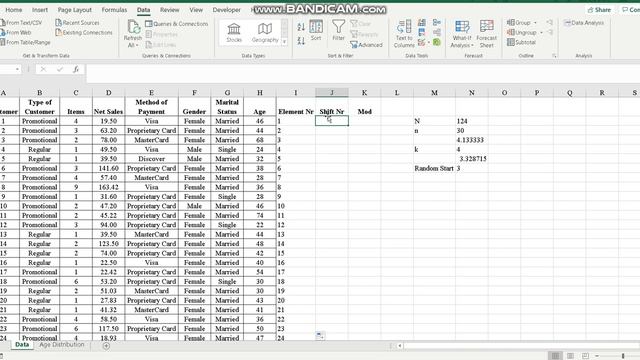Open the Group dropdown arrow
This screenshot has height=360, width=640.
(536, 23)
